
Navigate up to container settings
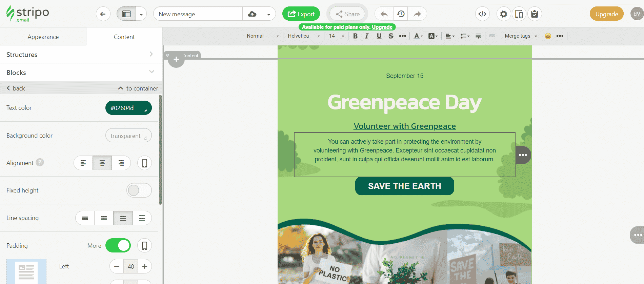pos(138,88)
